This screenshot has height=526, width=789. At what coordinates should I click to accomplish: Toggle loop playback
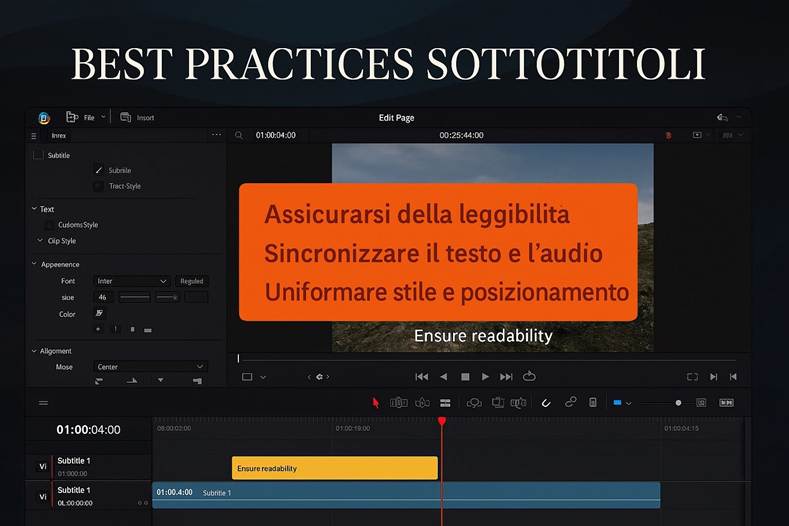point(529,376)
